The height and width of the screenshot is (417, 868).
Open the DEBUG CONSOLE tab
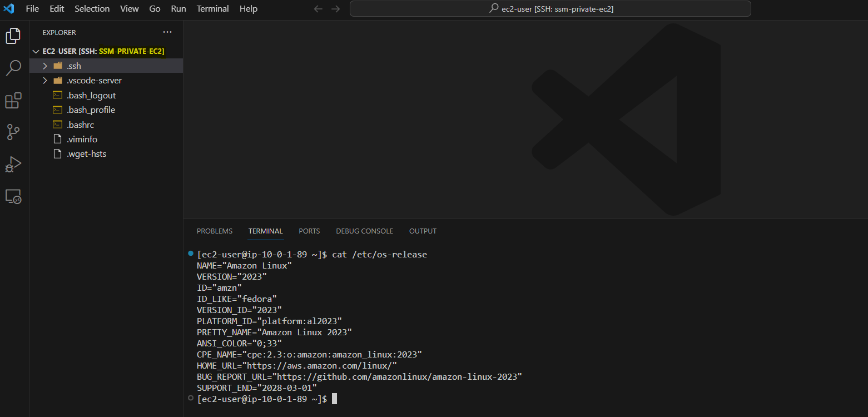[364, 231]
